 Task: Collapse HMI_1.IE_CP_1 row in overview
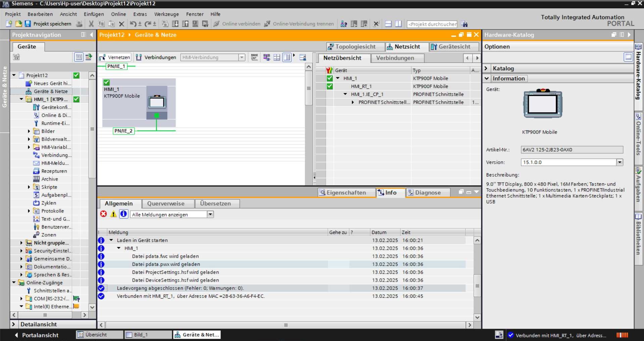[345, 94]
